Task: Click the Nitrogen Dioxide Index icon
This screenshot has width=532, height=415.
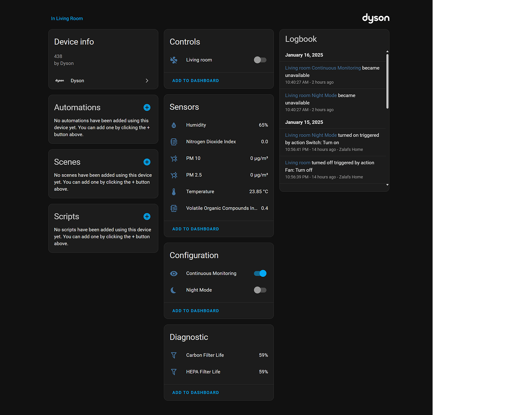Action: click(x=174, y=142)
